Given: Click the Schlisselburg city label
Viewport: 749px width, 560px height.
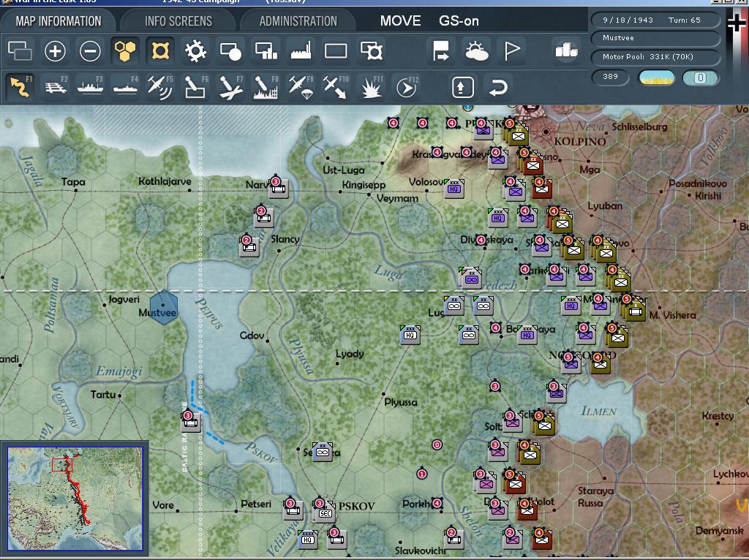Looking at the screenshot, I should click(639, 126).
